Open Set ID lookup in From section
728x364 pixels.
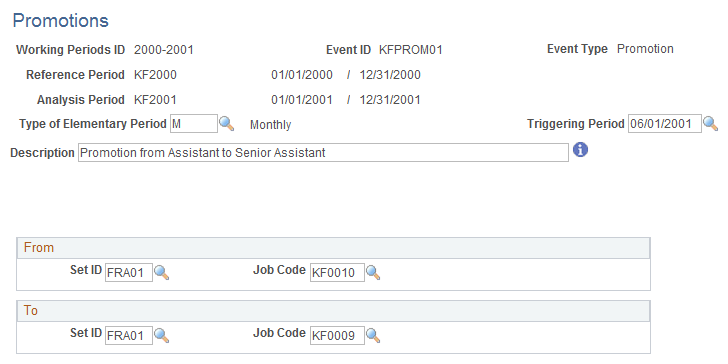161,273
